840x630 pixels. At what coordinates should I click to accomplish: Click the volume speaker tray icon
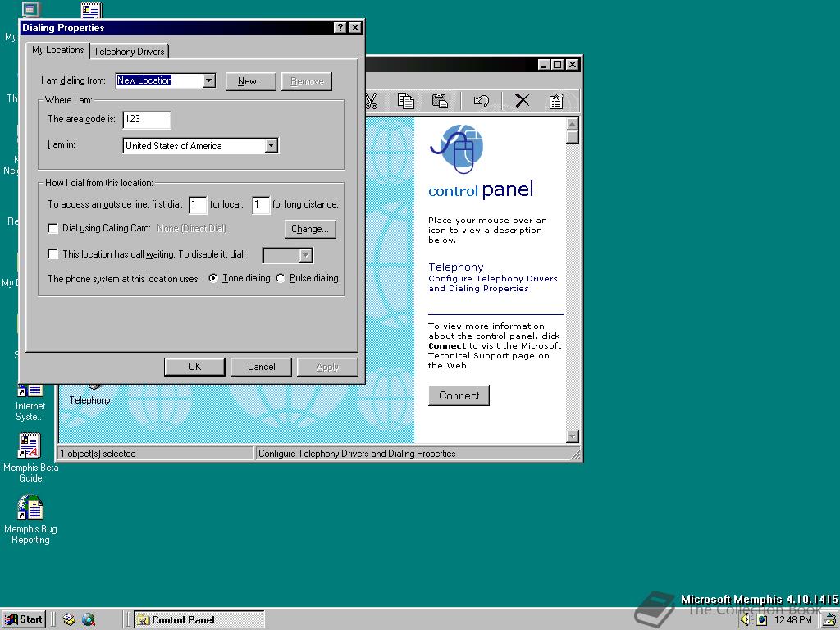pos(745,620)
